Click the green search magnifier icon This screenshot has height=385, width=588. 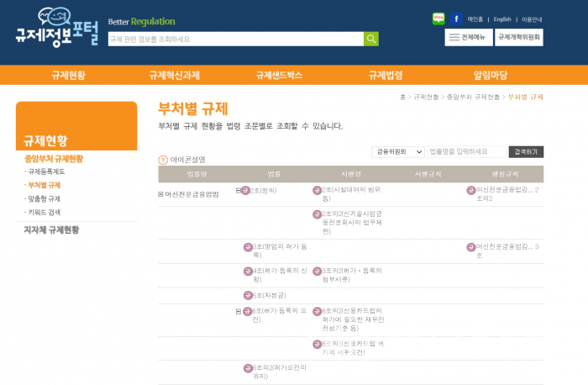[370, 39]
